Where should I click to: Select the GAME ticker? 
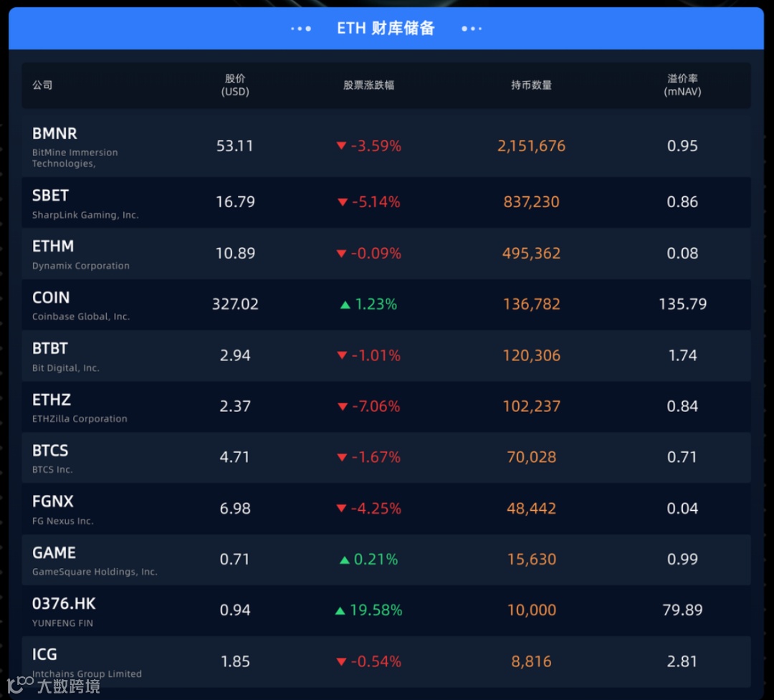coord(54,552)
